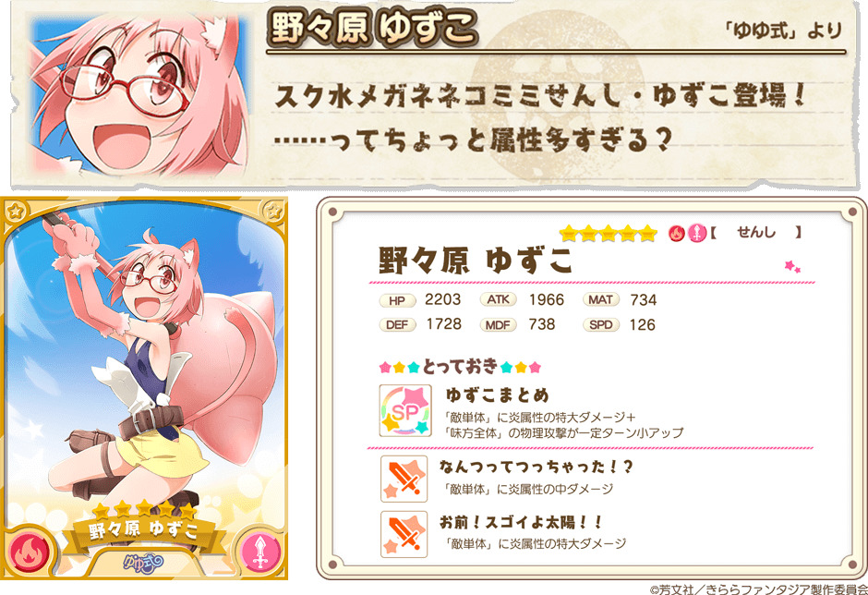This screenshot has width=868, height=595.
Task: Click the HP stat label
Action: click(x=397, y=301)
